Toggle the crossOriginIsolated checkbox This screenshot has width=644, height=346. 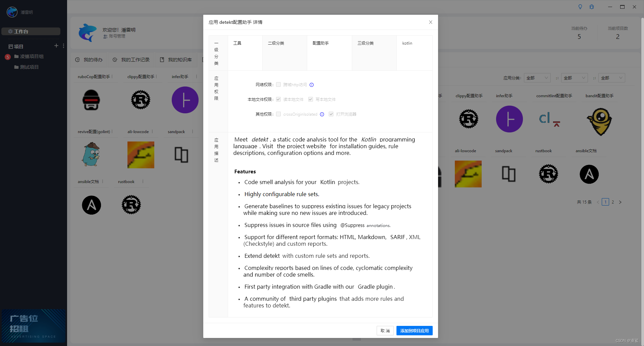coord(278,114)
